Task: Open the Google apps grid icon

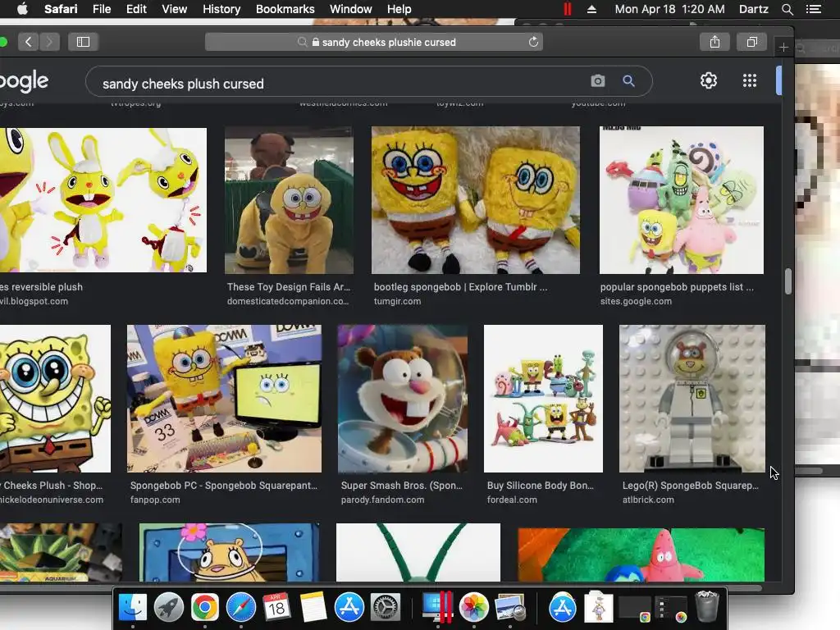Action: pos(750,80)
